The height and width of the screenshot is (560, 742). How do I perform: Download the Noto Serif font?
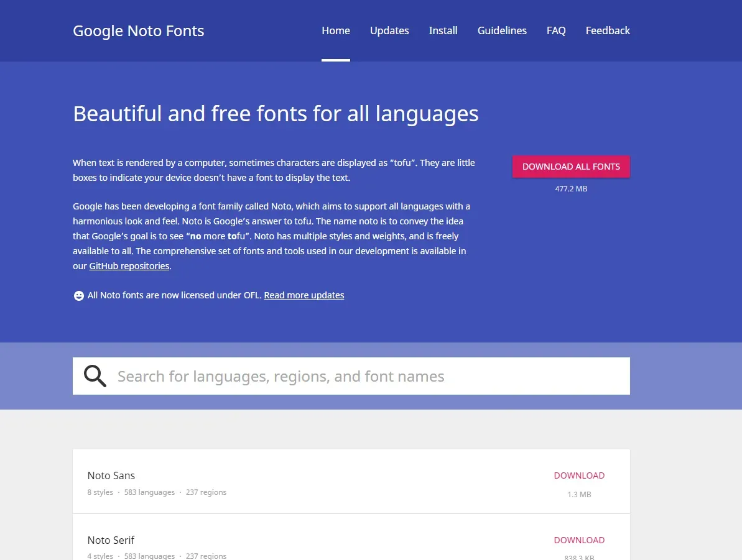579,540
